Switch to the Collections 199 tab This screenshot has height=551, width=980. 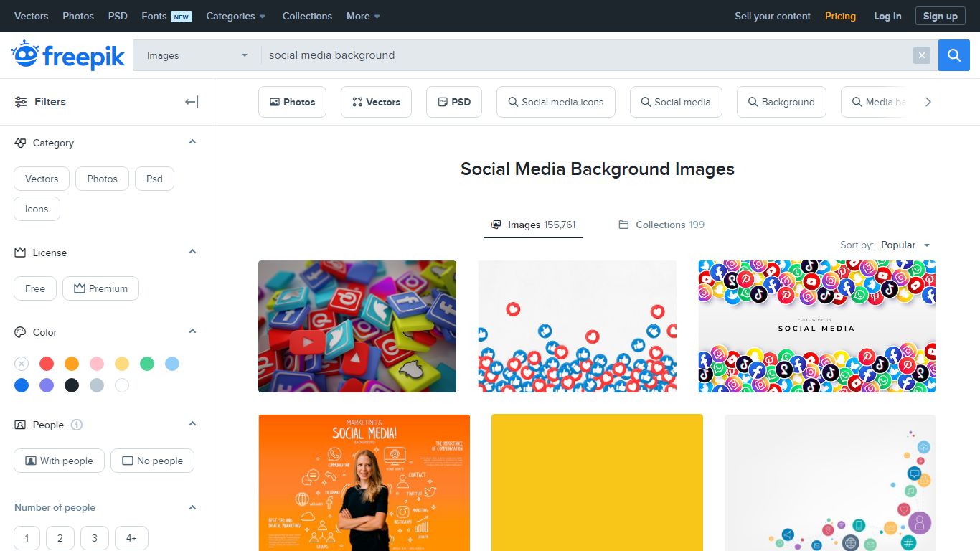pyautogui.click(x=661, y=225)
